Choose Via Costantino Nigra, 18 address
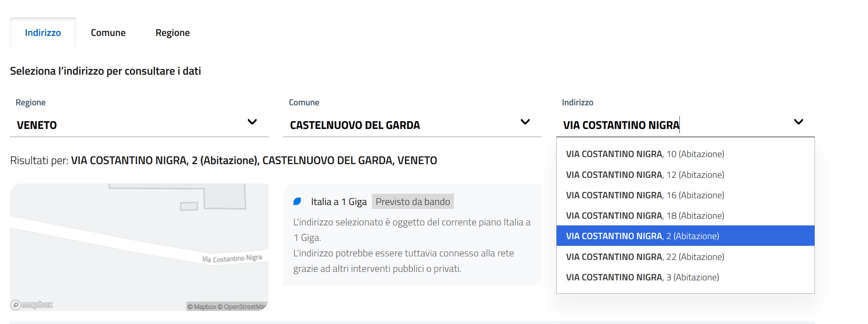 [645, 216]
